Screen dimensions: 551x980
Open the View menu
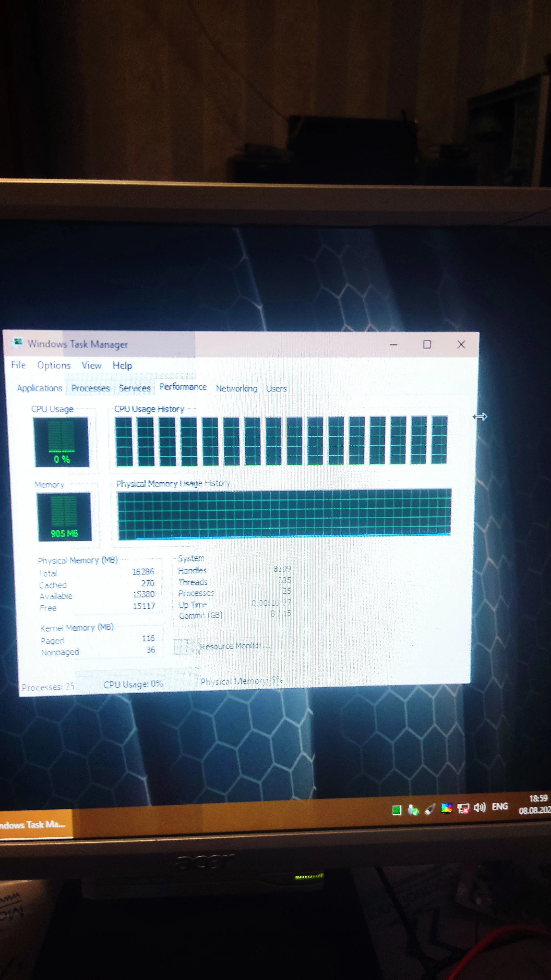[92, 366]
